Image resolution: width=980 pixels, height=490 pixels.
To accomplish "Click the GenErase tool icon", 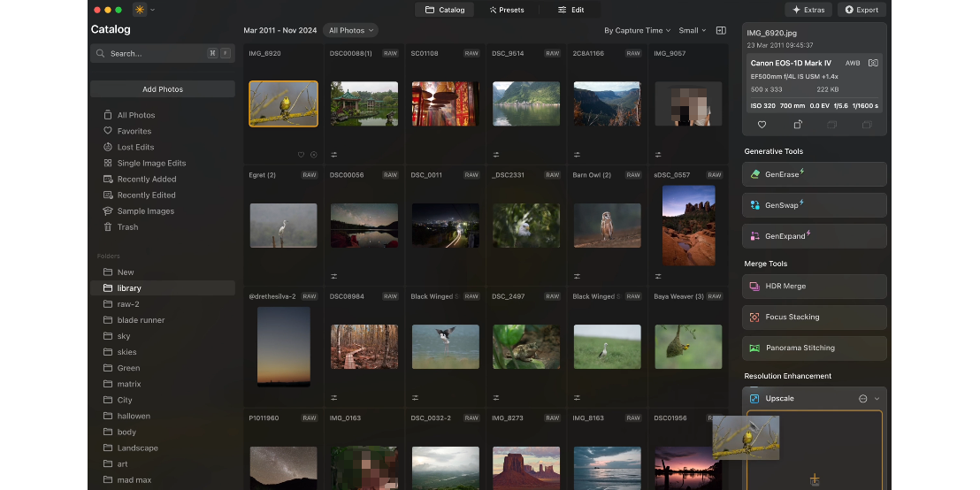I will (755, 174).
